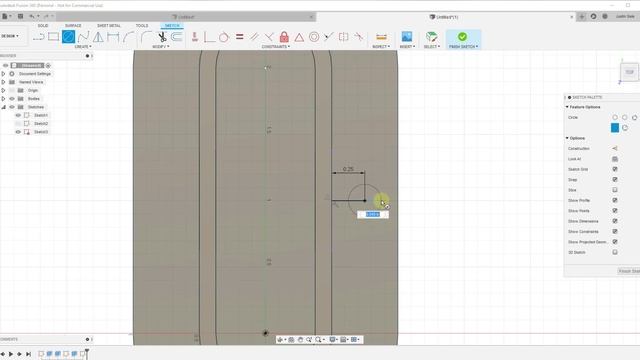Open the Pan hand tool in navigation bar
The height and width of the screenshot is (360, 640).
(x=300, y=340)
